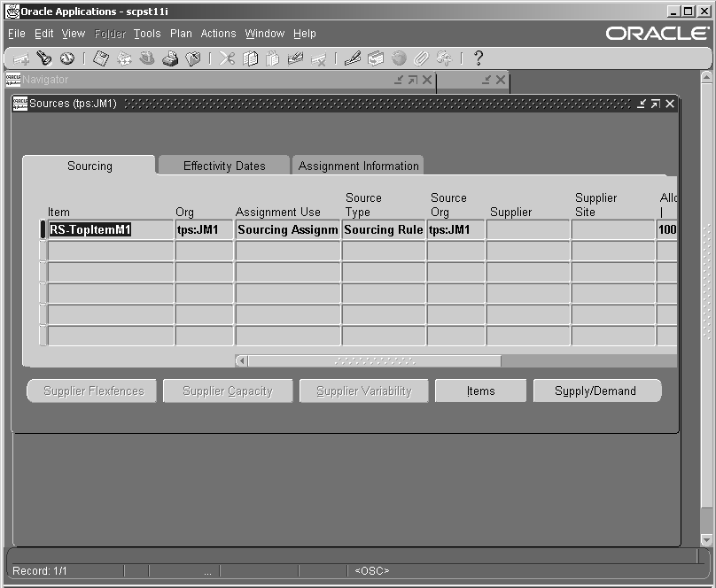The image size is (716, 588).
Task: Click the Supplier Variability button
Action: click(364, 391)
